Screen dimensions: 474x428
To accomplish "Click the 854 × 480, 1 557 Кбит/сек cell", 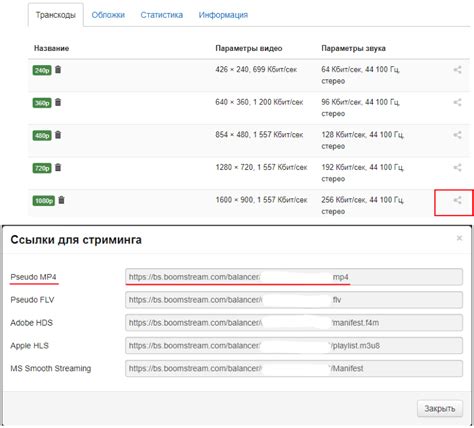I will tap(259, 135).
